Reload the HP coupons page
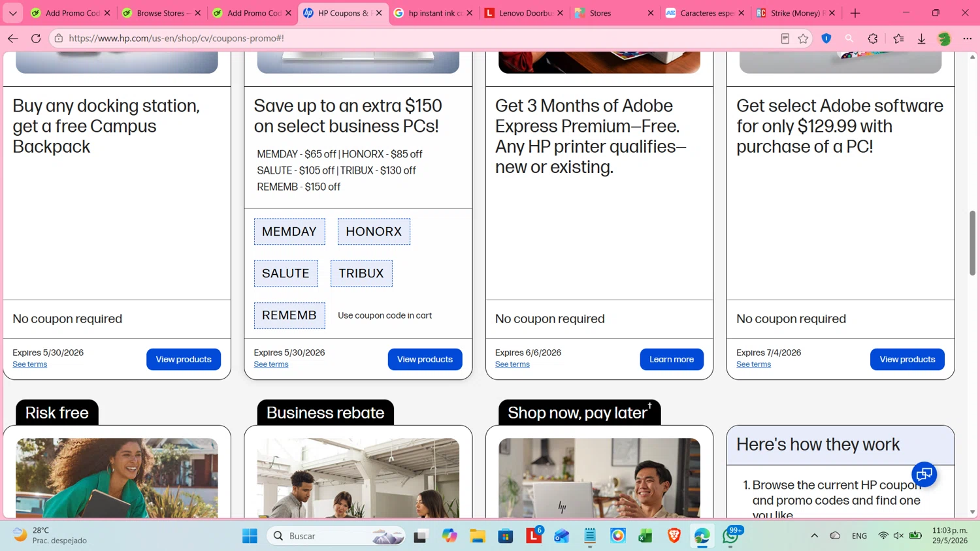 click(36, 39)
